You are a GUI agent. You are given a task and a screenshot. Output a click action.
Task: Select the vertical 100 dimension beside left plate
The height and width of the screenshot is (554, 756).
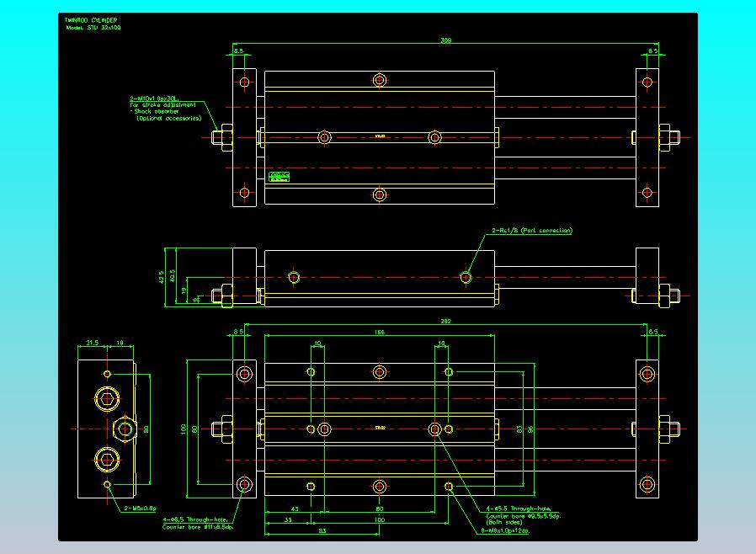(x=184, y=429)
